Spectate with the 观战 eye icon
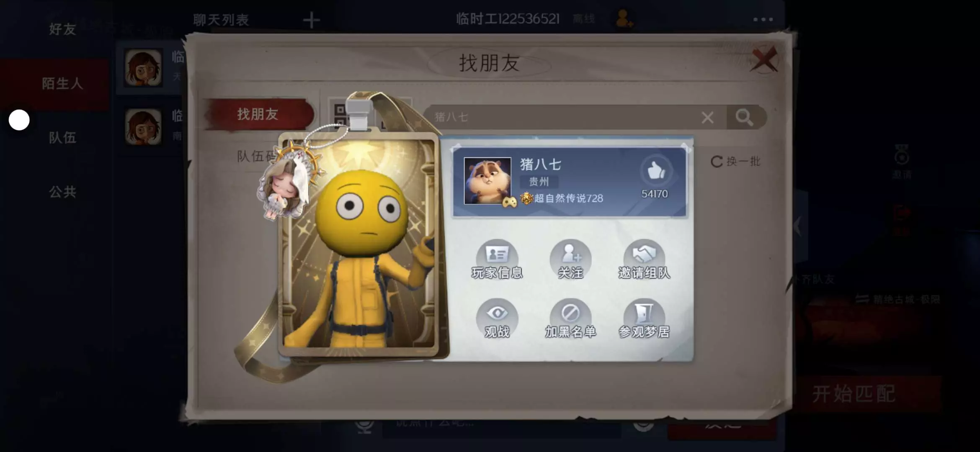980x452 pixels. pyautogui.click(x=497, y=318)
